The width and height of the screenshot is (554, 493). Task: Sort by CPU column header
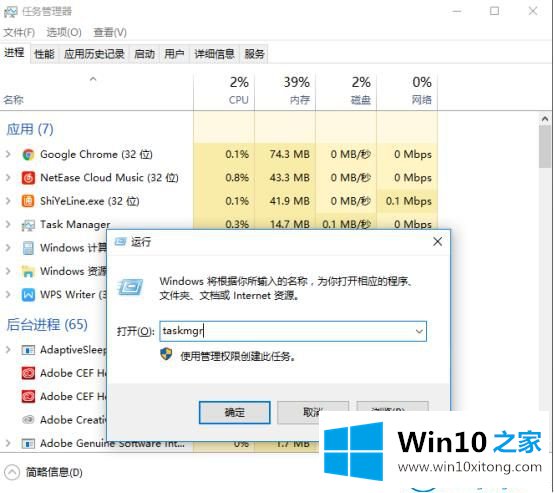224,91
